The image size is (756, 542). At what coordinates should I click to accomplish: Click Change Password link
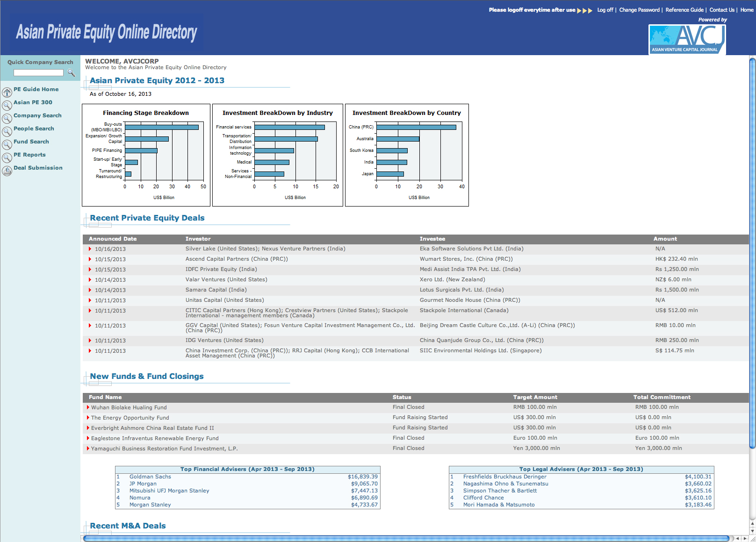point(639,10)
